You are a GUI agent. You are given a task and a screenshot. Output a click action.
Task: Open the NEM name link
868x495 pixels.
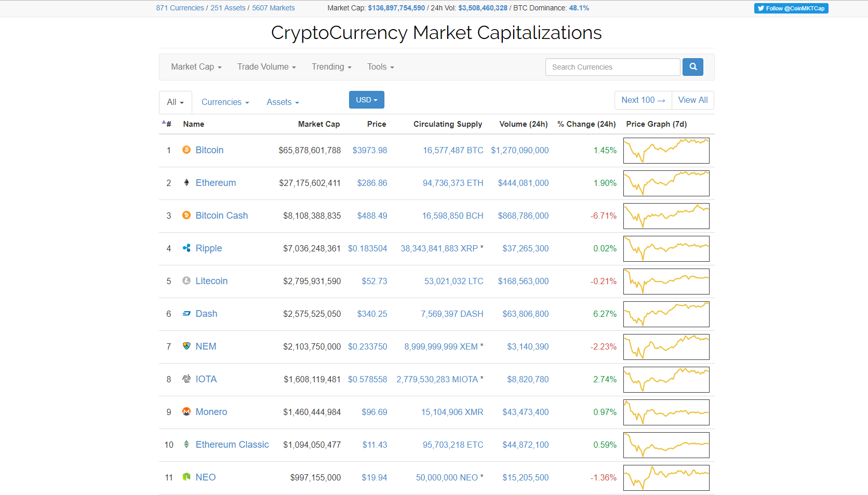pos(206,346)
